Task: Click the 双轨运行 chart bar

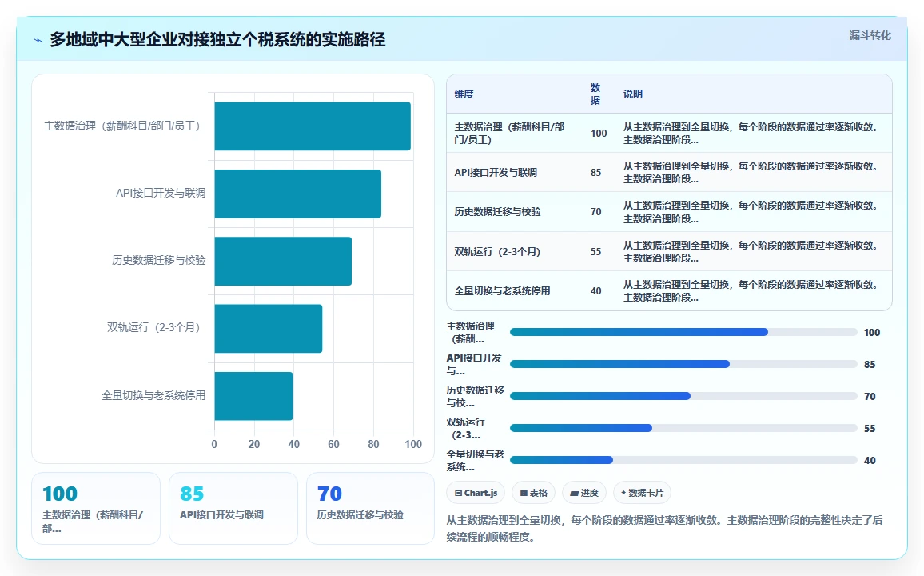Action: (268, 328)
